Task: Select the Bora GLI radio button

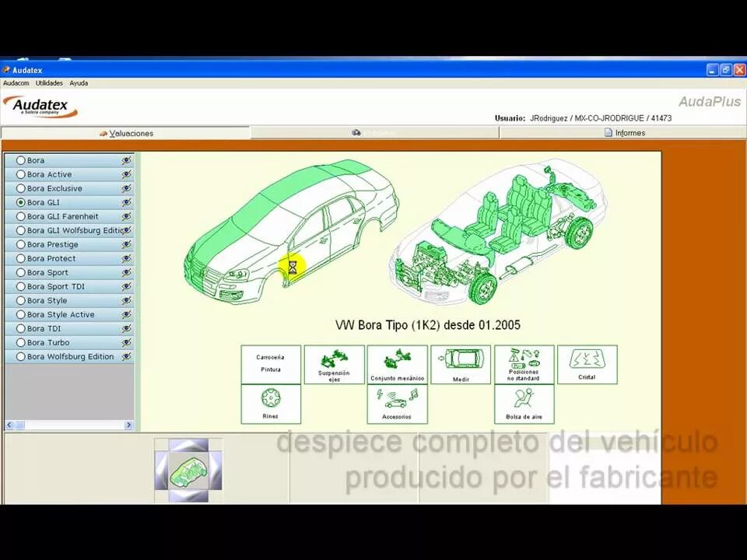Action: tap(20, 202)
